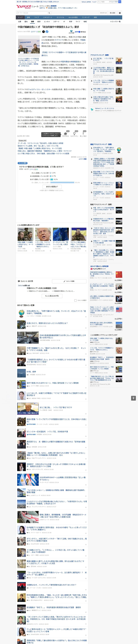Image resolution: width=138 pixels, height=644 pixels.
Task: Open the article's main photo of captives
Action: click(29, 46)
